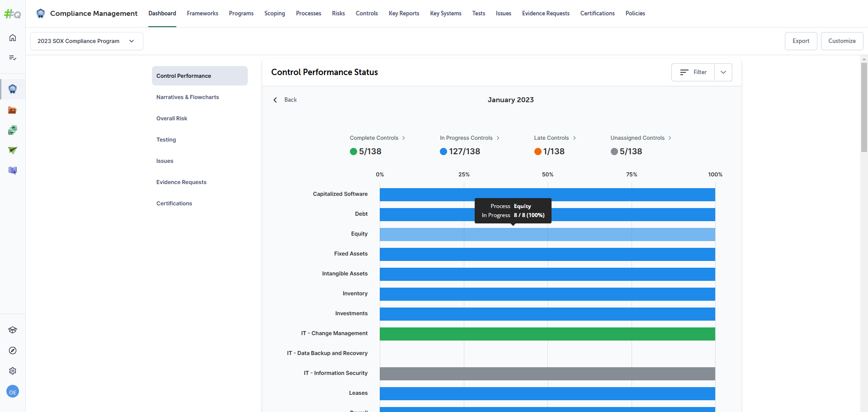The image size is (868, 412).
Task: Expand the Filter dropdown arrow
Action: tap(723, 72)
